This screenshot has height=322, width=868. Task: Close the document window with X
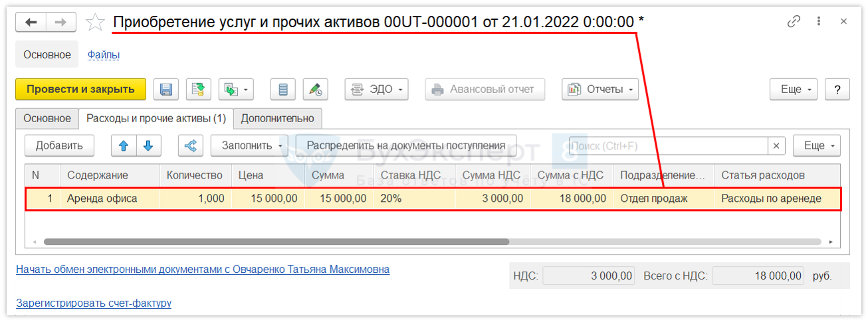coord(843,22)
